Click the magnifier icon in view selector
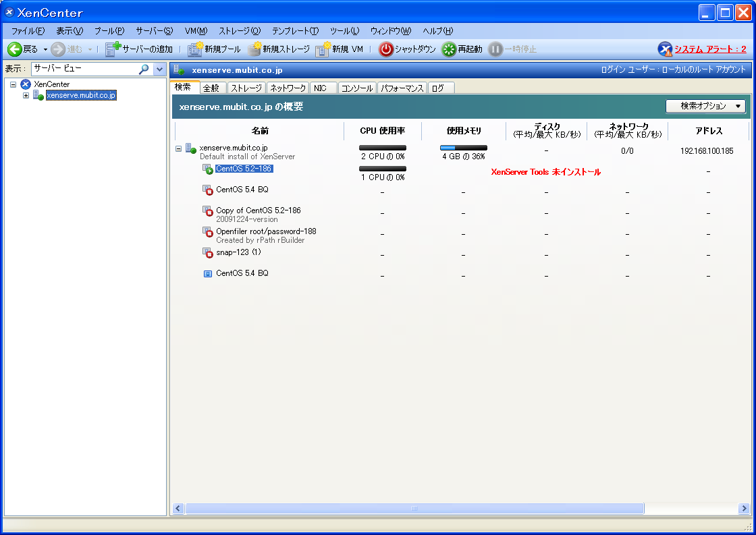This screenshot has width=756, height=535. point(144,69)
